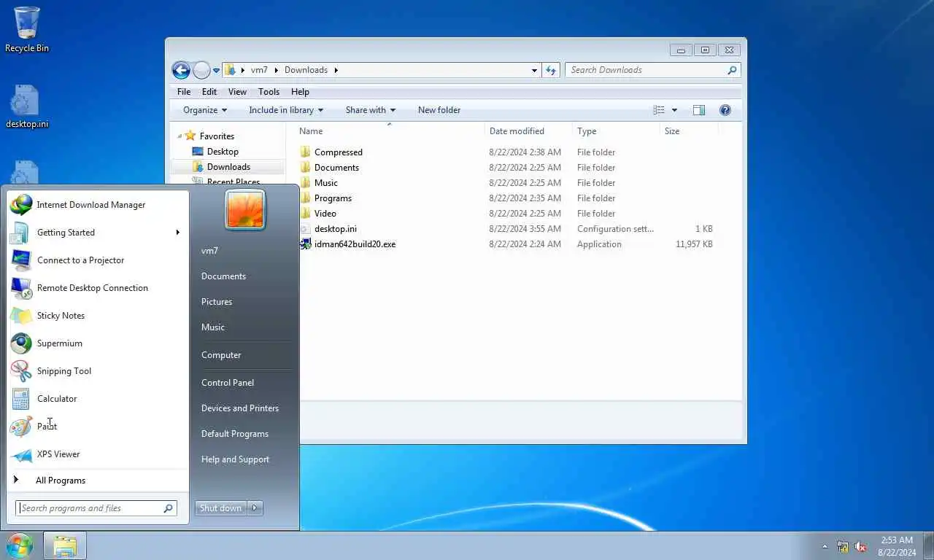Select the Programs folder
The height and width of the screenshot is (560, 934).
tap(333, 198)
